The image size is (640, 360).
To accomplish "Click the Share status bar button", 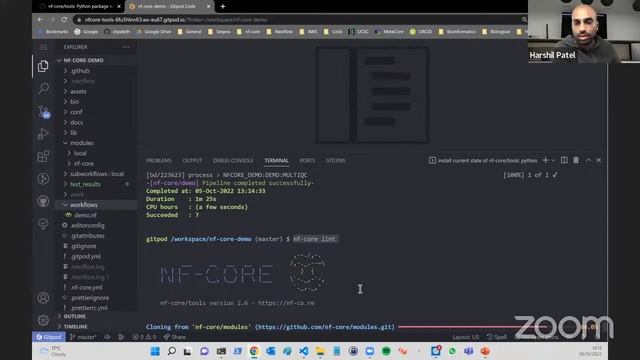I will click(175, 337).
